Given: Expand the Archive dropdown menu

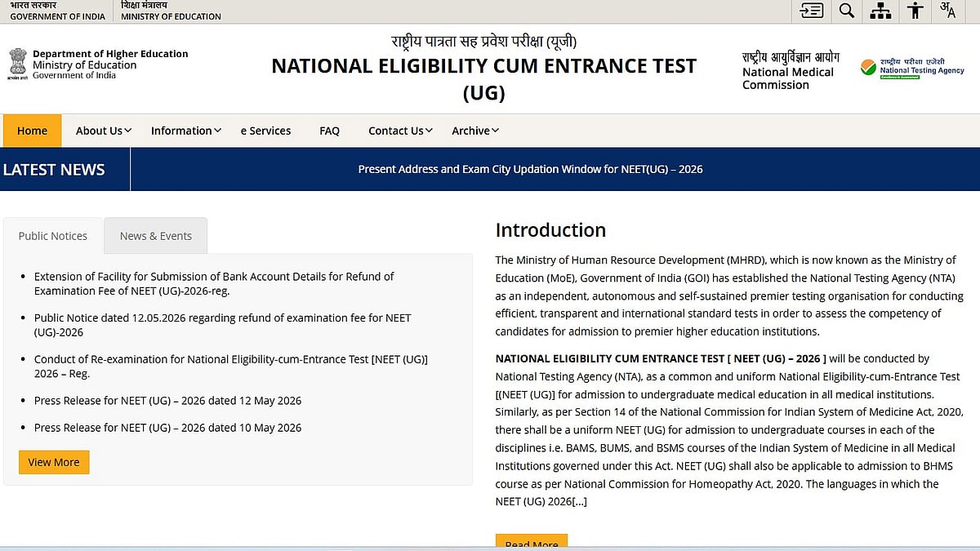Looking at the screenshot, I should click(475, 131).
